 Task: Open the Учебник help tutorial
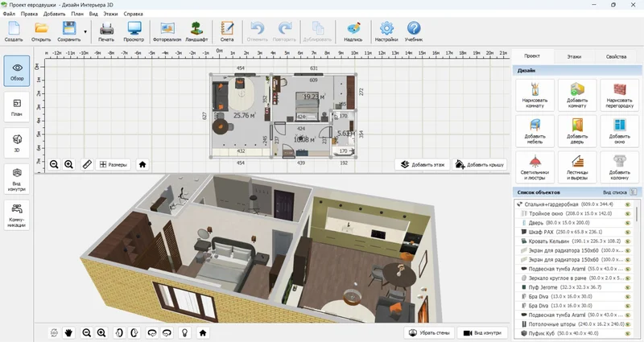(414, 29)
